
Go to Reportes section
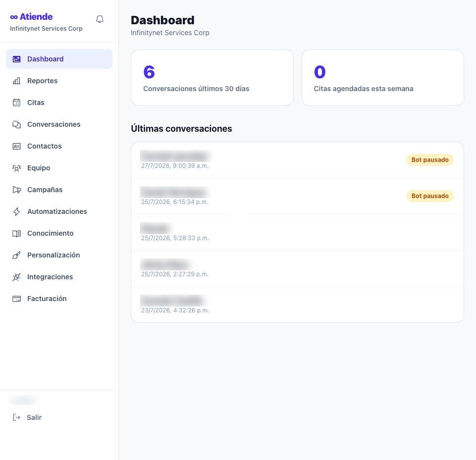point(59,81)
